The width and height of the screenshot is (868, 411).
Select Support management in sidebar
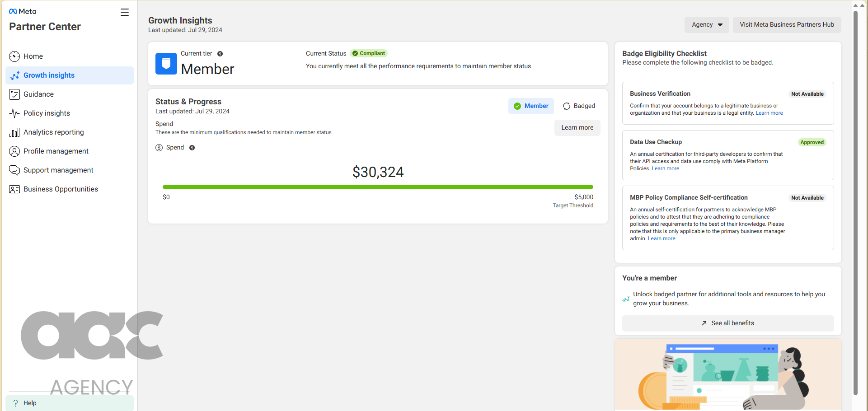(70, 170)
